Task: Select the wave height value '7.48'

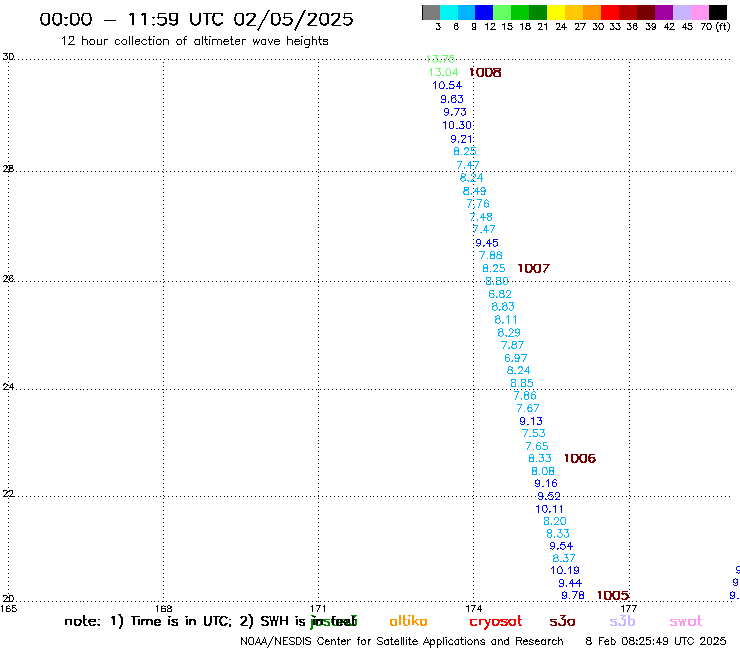Action: point(481,217)
